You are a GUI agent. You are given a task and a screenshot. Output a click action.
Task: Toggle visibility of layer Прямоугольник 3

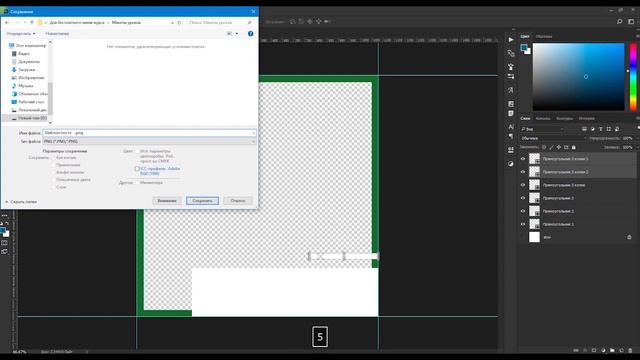pyautogui.click(x=523, y=198)
